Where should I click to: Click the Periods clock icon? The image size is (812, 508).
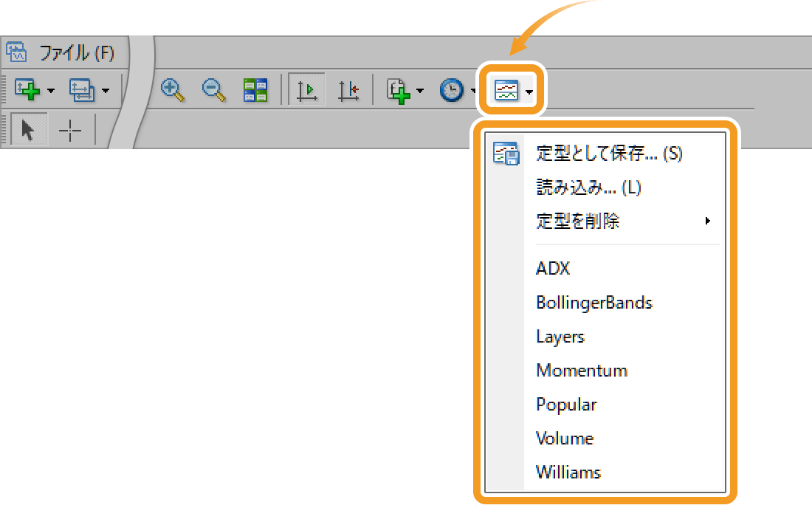(452, 90)
